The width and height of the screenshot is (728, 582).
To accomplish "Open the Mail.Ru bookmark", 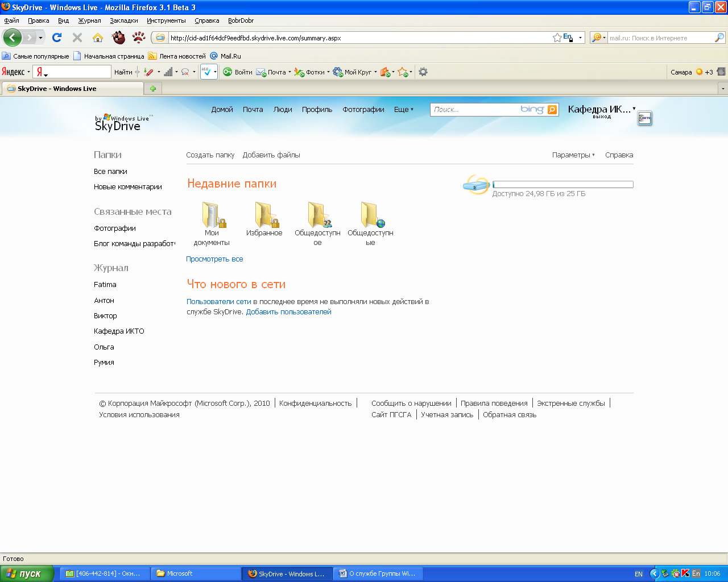I will [x=226, y=56].
